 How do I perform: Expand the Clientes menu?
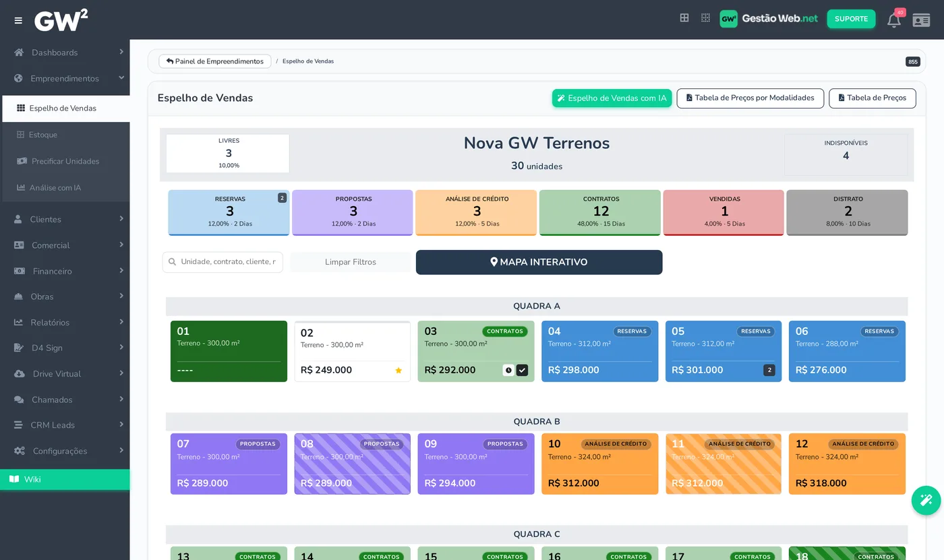coord(65,219)
